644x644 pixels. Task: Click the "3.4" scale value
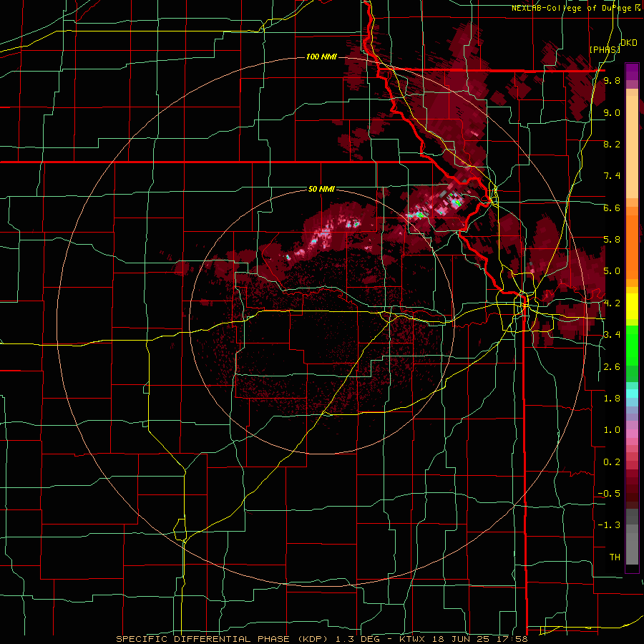(x=612, y=335)
